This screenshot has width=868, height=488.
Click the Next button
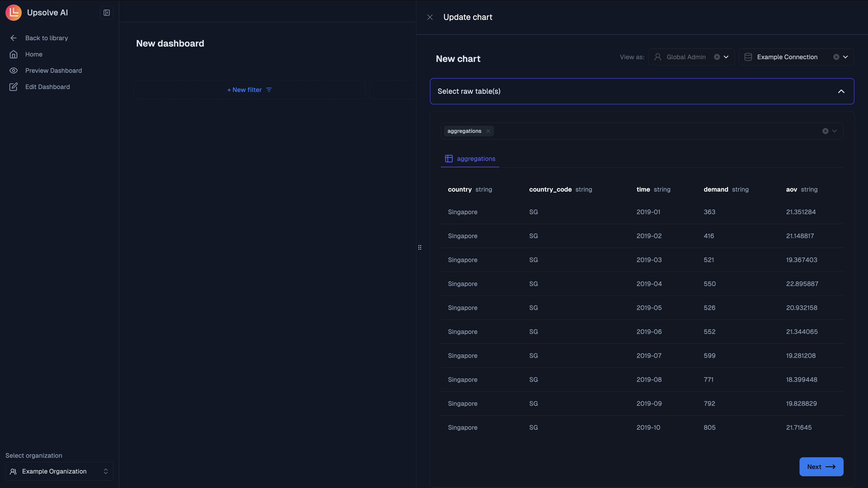(821, 467)
